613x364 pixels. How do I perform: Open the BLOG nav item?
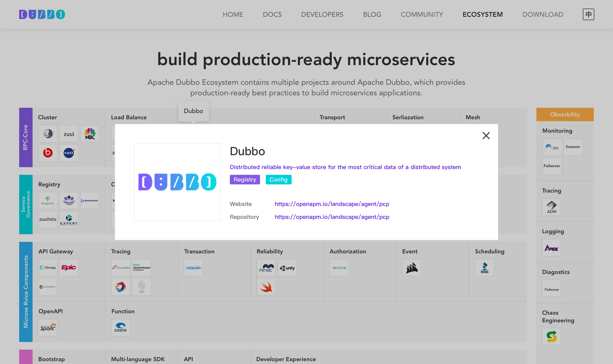372,14
